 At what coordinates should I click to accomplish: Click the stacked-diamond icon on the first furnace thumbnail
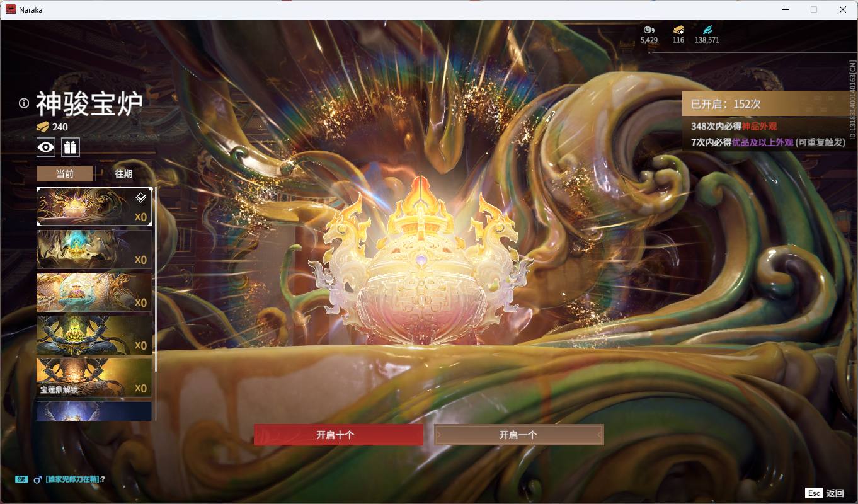point(141,197)
